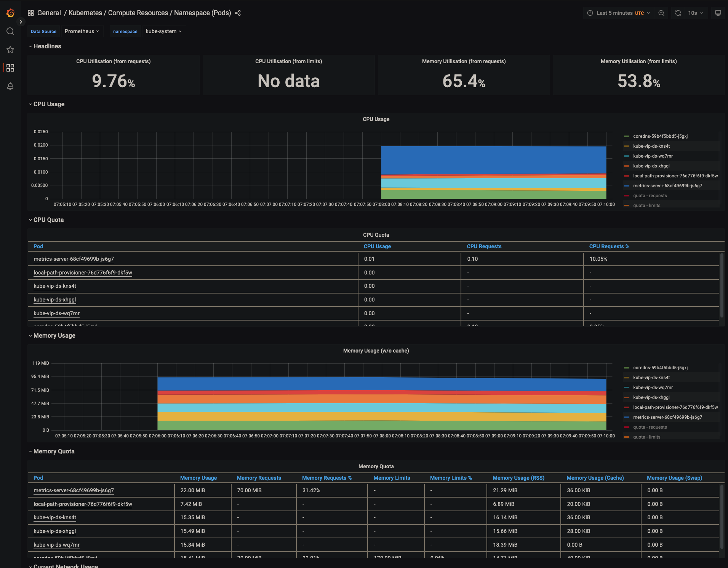Open the kube-system namespace dropdown
This screenshot has width=728, height=568.
coord(164,31)
